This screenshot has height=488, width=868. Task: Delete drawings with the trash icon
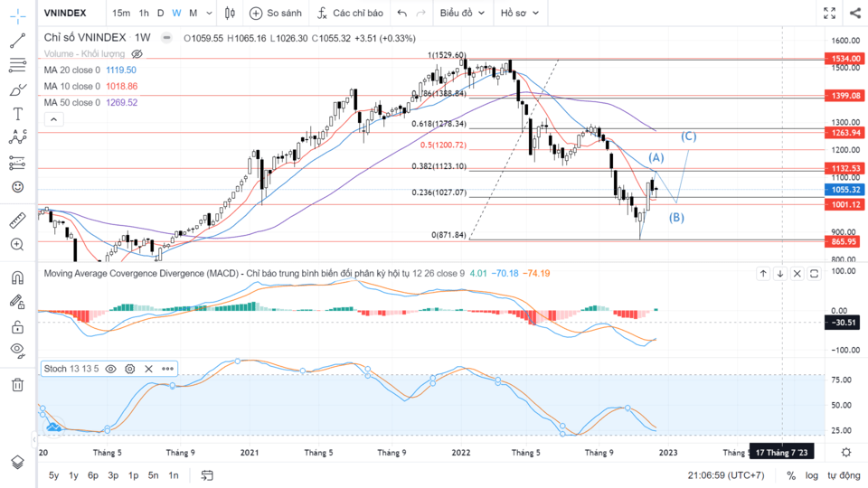[x=18, y=385]
